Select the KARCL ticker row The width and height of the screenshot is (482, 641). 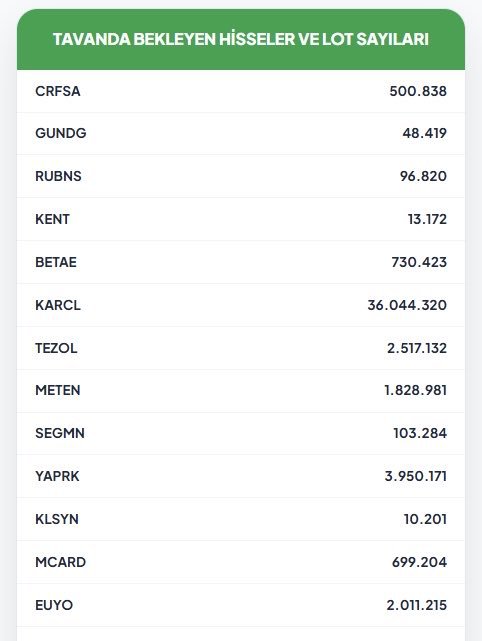click(x=241, y=305)
